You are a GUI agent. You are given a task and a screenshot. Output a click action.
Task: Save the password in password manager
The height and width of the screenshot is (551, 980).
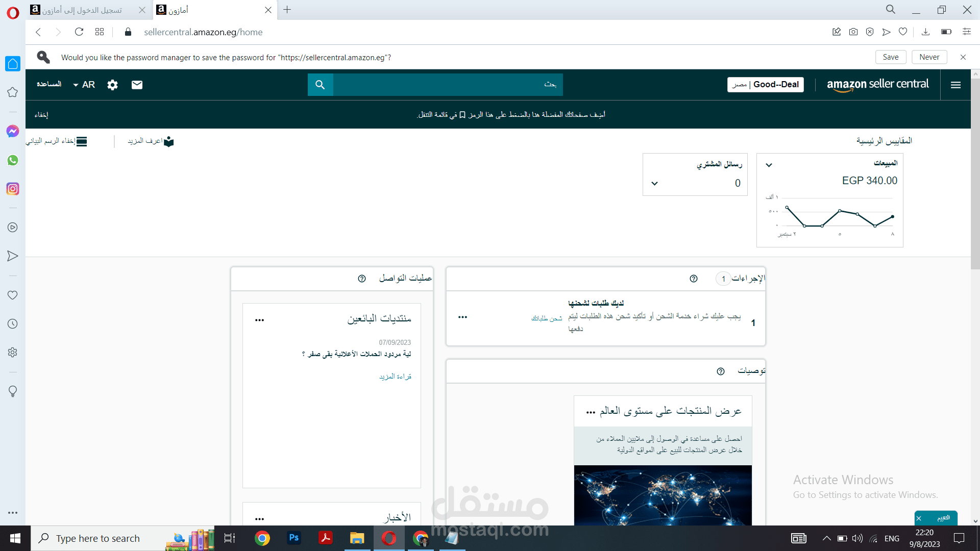(x=891, y=57)
